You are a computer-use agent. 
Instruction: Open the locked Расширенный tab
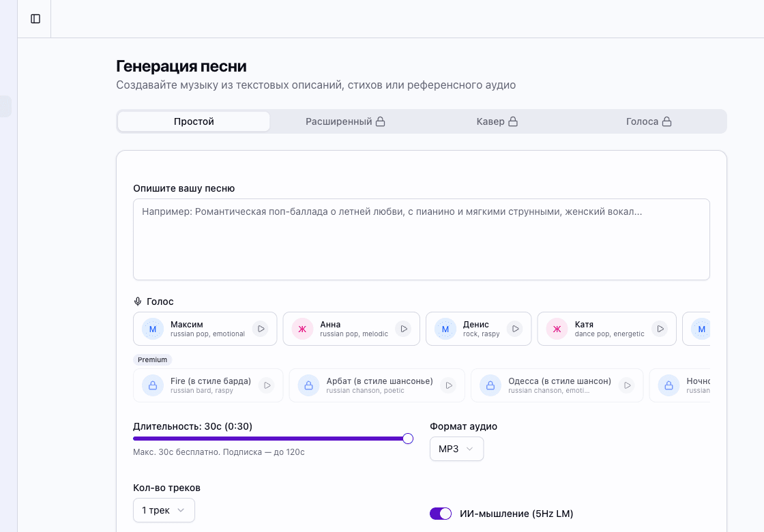[345, 121]
